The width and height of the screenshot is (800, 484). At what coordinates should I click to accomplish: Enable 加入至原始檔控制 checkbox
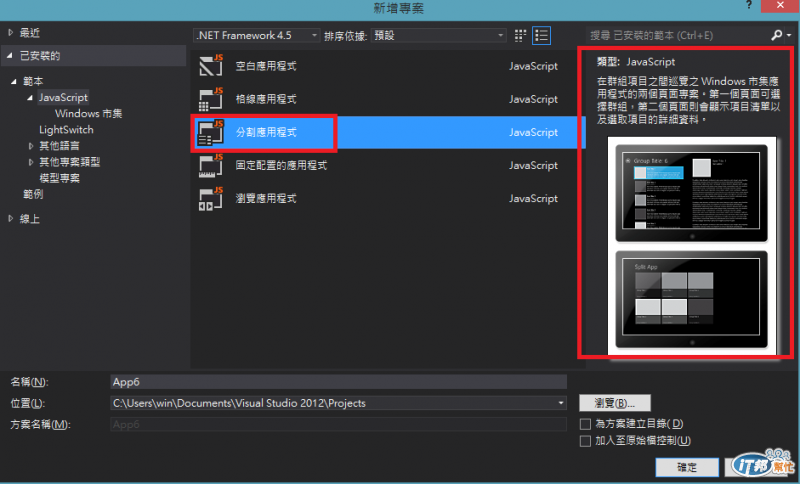coord(585,441)
